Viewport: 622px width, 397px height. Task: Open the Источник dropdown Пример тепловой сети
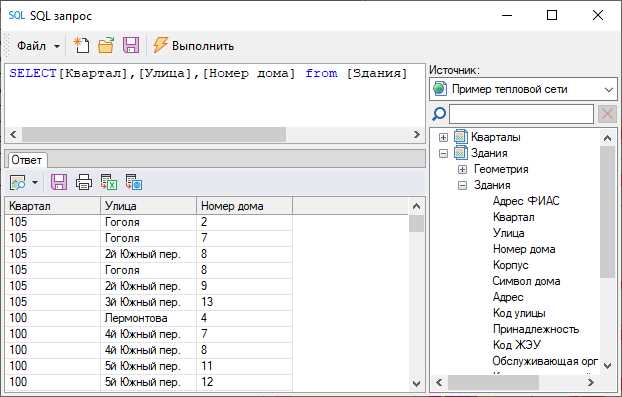(x=524, y=89)
